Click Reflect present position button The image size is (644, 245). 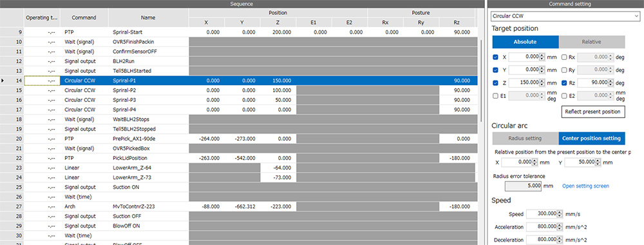[593, 112]
